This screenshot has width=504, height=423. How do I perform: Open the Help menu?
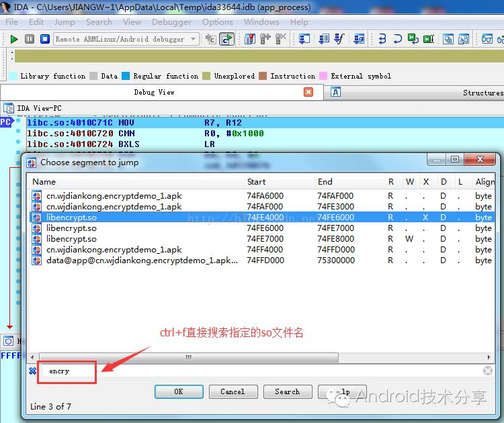(x=299, y=22)
